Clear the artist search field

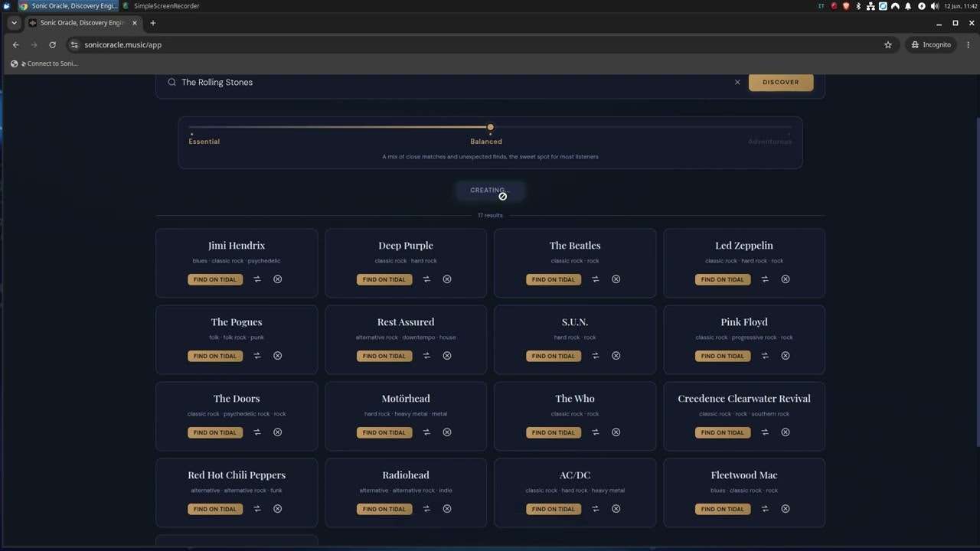pos(737,82)
